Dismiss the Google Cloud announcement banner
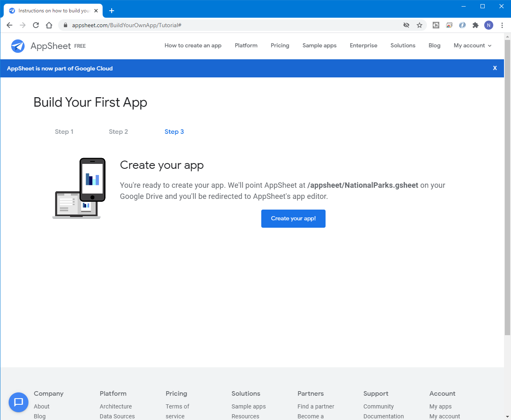This screenshot has height=420, width=511. pos(495,68)
